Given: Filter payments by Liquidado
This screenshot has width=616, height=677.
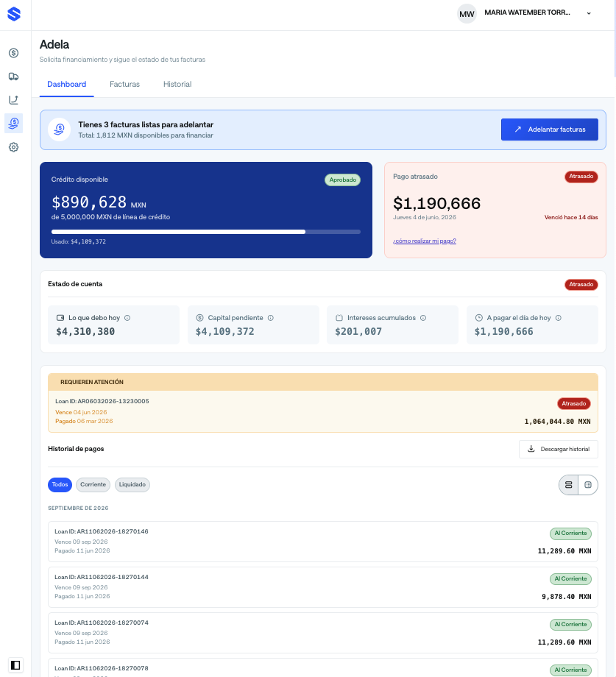Looking at the screenshot, I should click(x=132, y=485).
